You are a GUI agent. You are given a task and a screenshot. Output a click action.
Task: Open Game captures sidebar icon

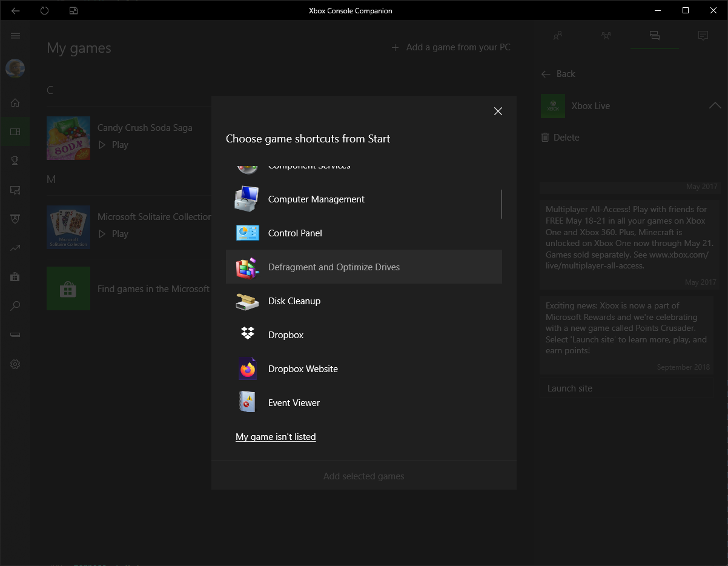[x=16, y=190]
